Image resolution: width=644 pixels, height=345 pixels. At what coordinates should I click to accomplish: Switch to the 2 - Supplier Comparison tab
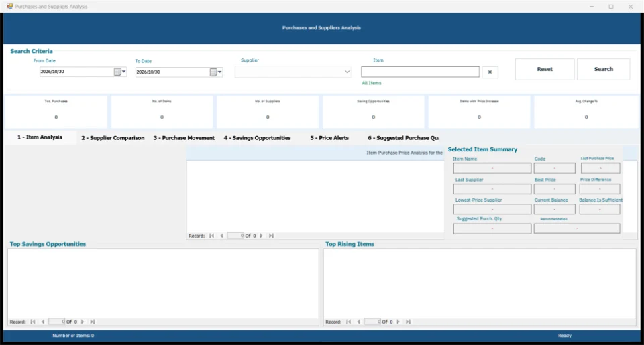tap(113, 138)
